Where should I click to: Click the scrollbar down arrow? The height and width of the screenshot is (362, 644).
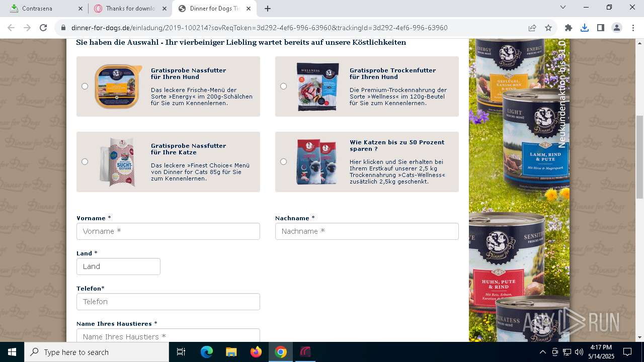click(639, 337)
